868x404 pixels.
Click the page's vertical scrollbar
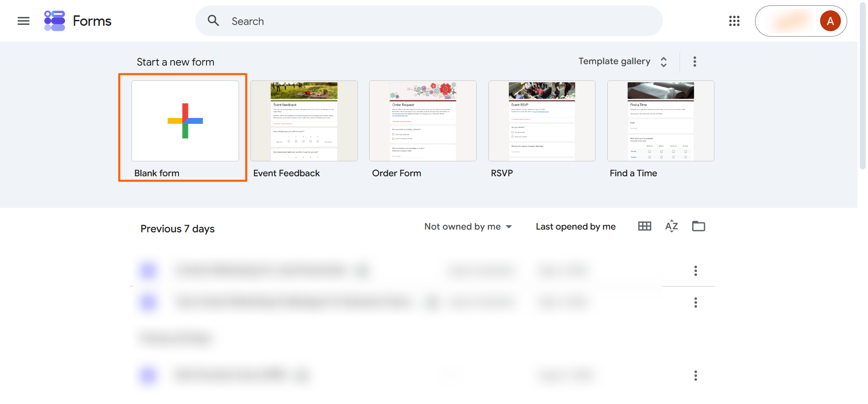[863, 86]
